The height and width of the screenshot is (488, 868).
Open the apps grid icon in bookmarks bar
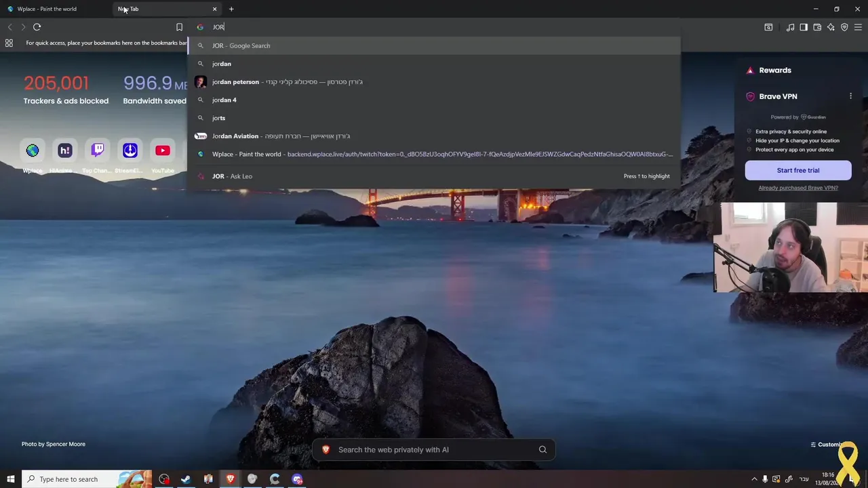[9, 43]
